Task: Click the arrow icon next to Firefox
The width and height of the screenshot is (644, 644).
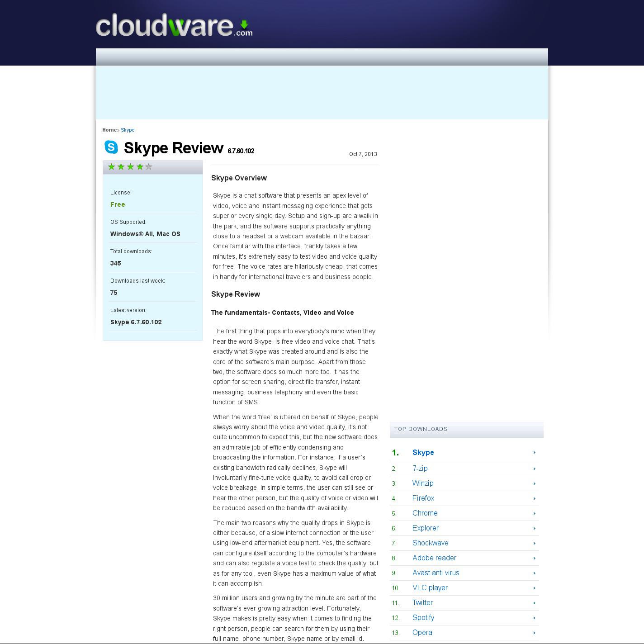Action: click(x=534, y=498)
